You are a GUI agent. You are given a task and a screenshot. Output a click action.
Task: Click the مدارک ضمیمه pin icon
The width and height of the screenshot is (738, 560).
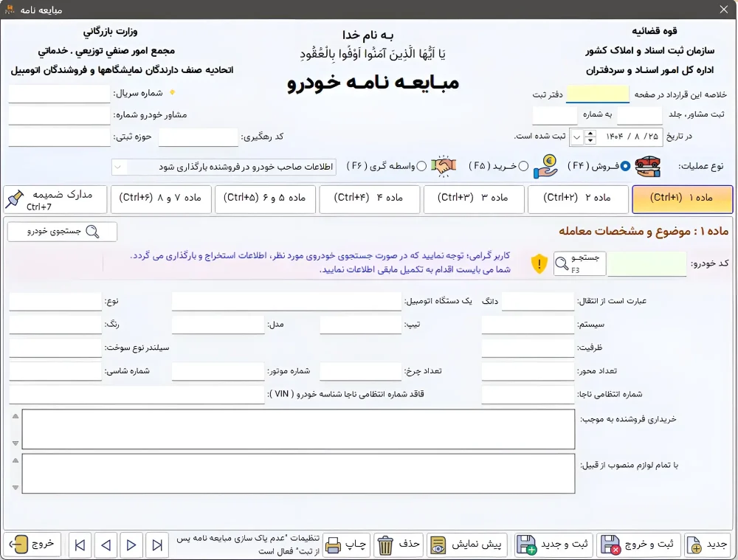14,199
